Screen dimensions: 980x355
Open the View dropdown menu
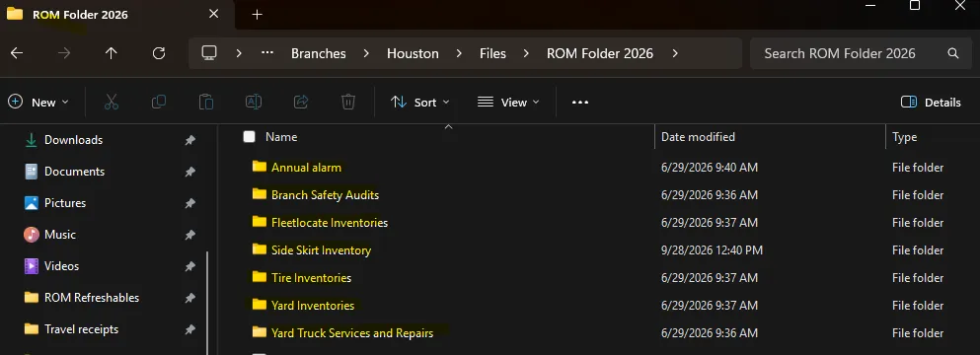pyautogui.click(x=508, y=102)
